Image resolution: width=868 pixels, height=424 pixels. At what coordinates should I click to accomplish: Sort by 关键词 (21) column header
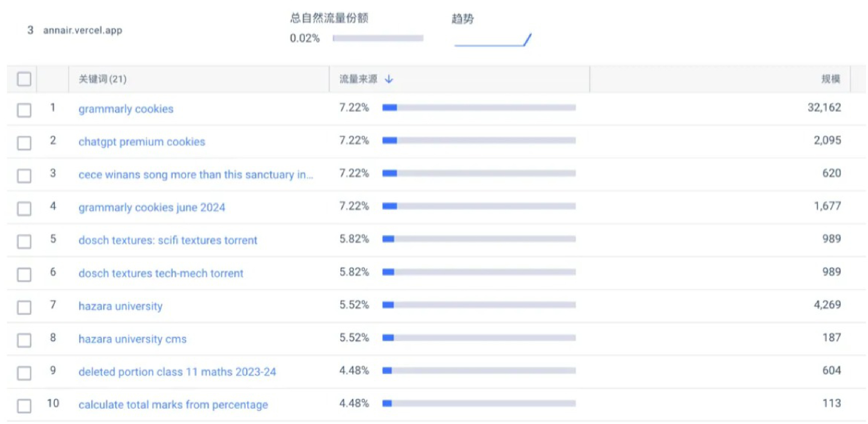[102, 79]
